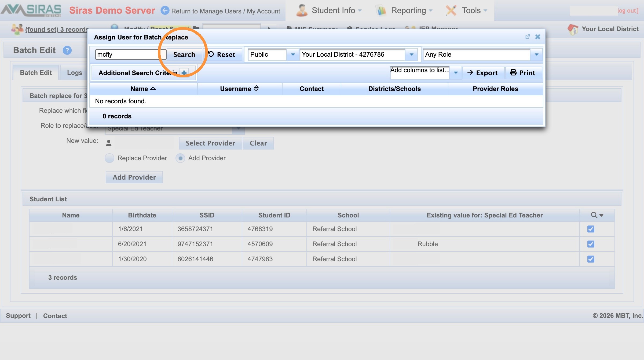Click the Contact column header
This screenshot has width=644, height=360.
[x=312, y=89]
